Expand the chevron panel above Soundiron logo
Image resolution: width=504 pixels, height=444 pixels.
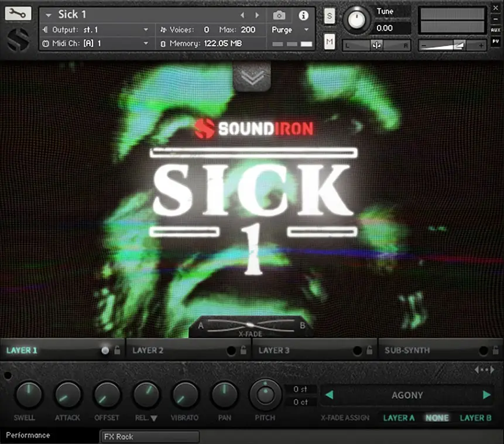(x=252, y=77)
